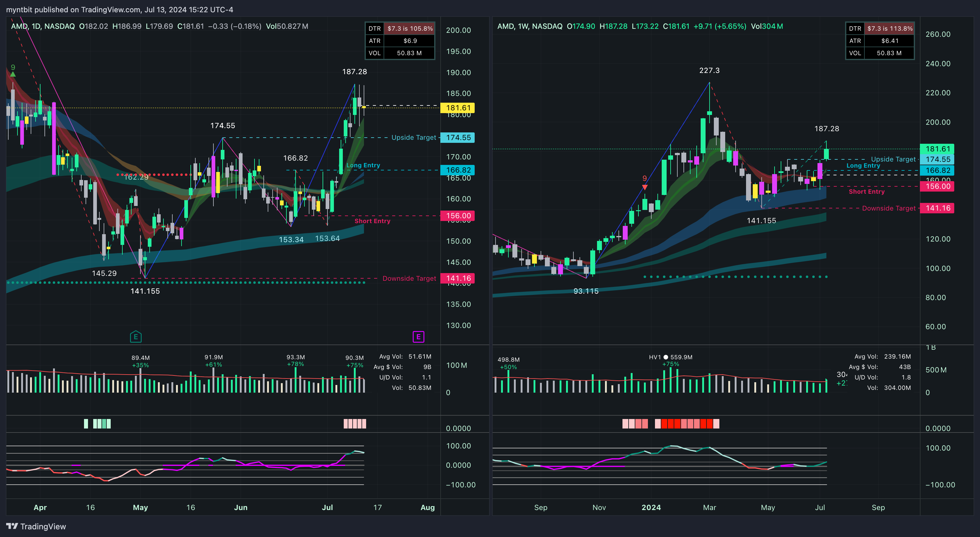980x537 pixels.
Task: Click the Long Entry label on weekly chart
Action: pos(863,166)
